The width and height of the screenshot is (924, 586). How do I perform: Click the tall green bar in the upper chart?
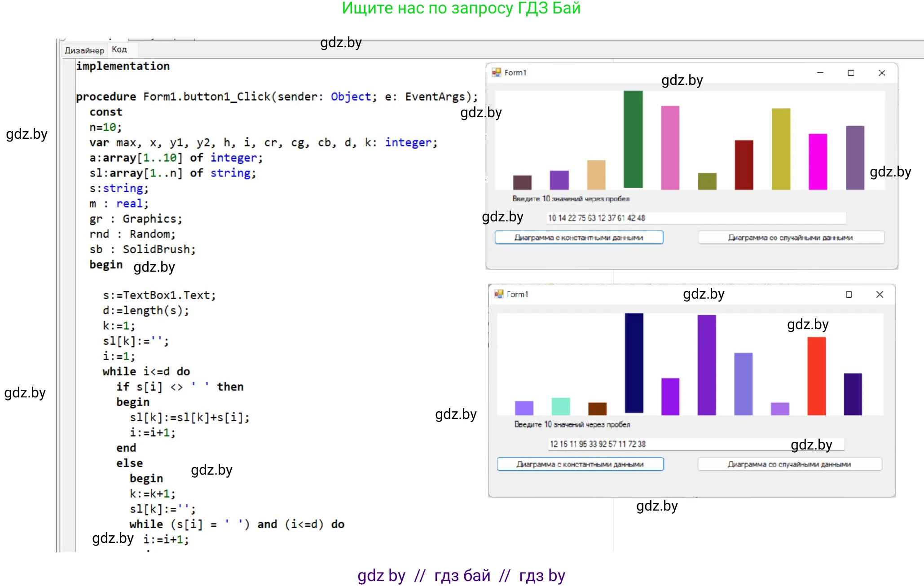point(633,139)
